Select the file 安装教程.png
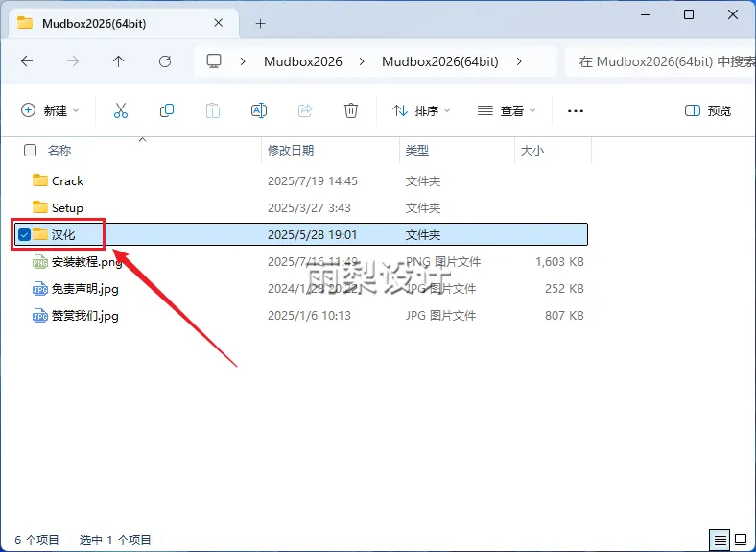Screen dimensions: 756x552 click(x=86, y=262)
